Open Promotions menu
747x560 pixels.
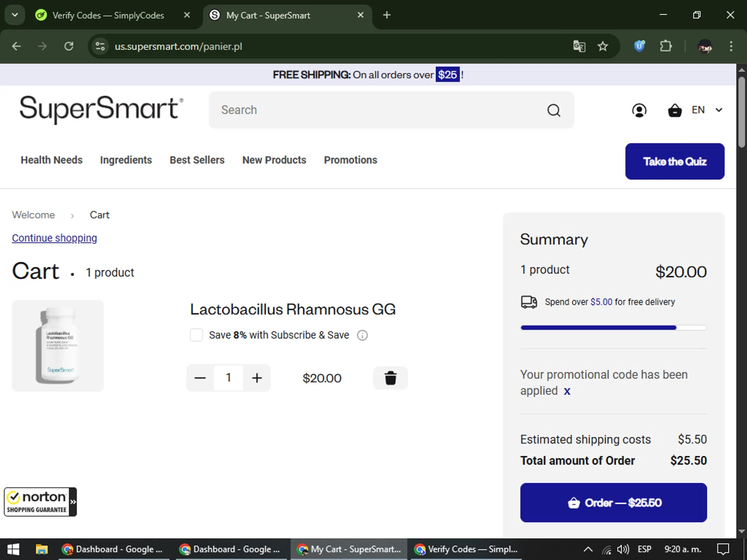pyautogui.click(x=351, y=160)
